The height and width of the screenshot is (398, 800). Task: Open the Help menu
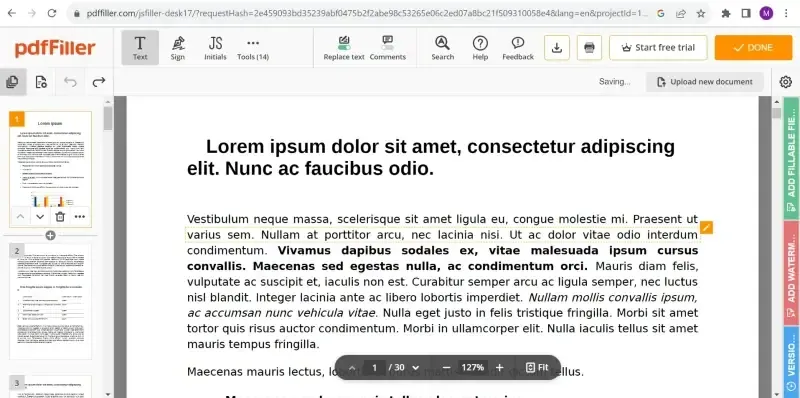[x=480, y=47]
